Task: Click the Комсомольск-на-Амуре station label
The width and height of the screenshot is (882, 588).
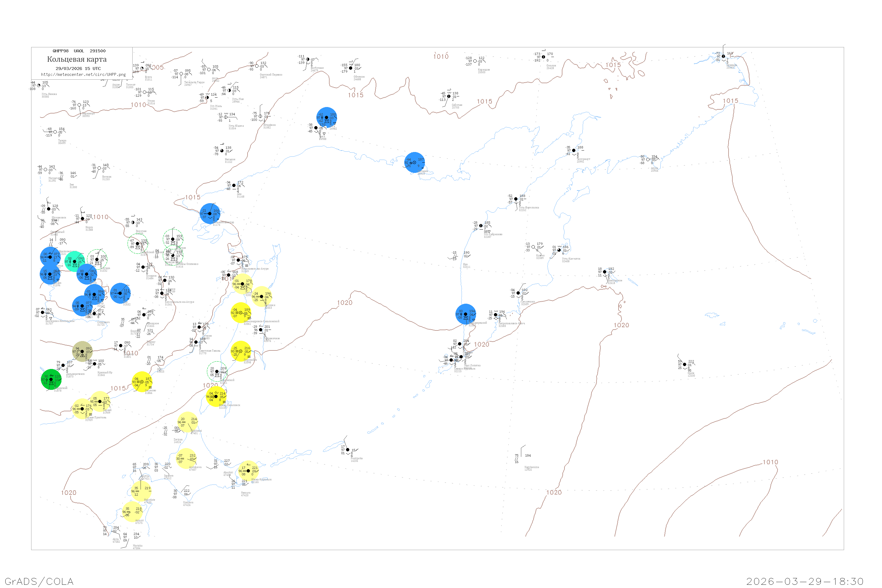Action: 180,302
